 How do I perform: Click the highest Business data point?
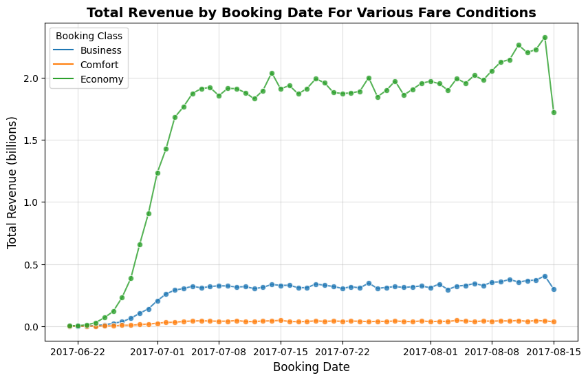(x=545, y=276)
